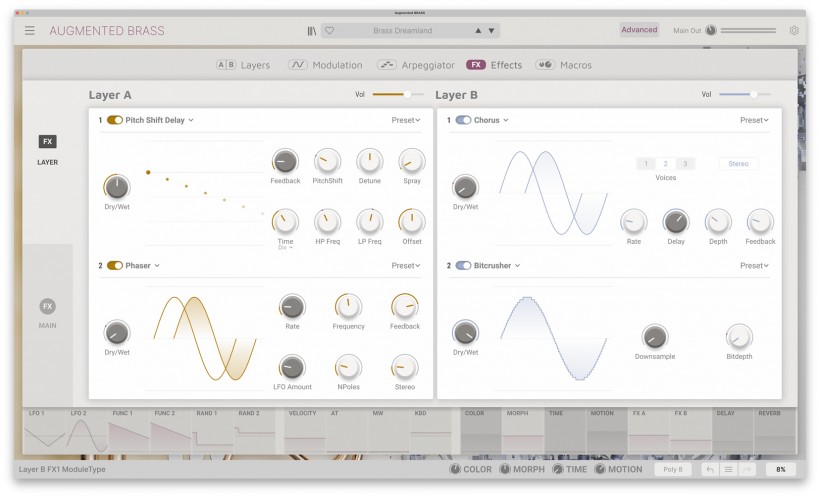Toggle the Pitch Shift Delay effect off
The height and width of the screenshot is (497, 820).
[x=115, y=120]
